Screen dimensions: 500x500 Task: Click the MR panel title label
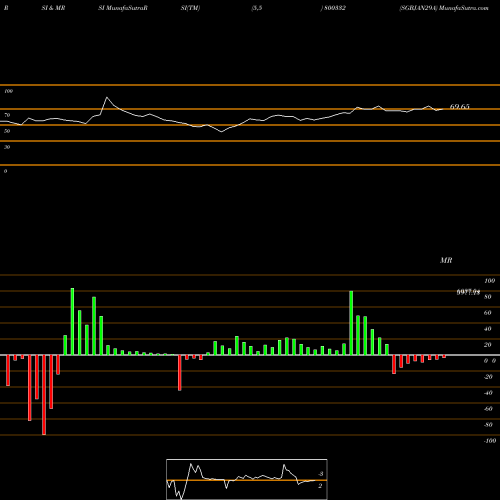pyautogui.click(x=446, y=260)
